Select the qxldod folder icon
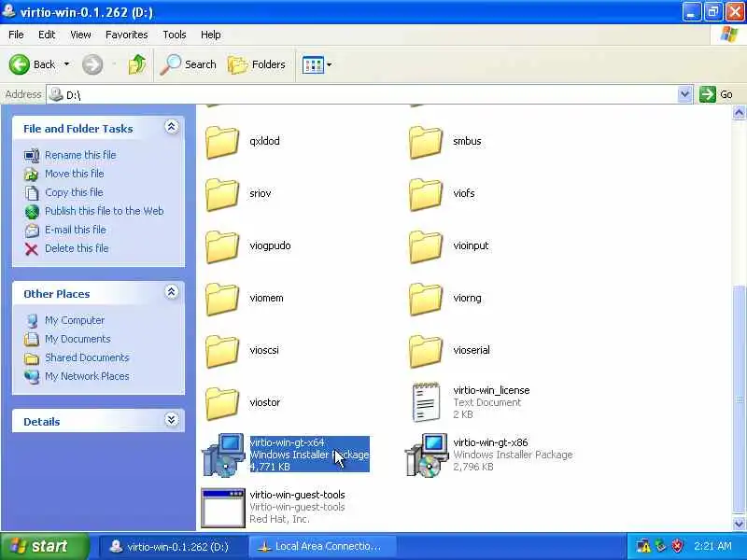The height and width of the screenshot is (560, 747). point(222,142)
